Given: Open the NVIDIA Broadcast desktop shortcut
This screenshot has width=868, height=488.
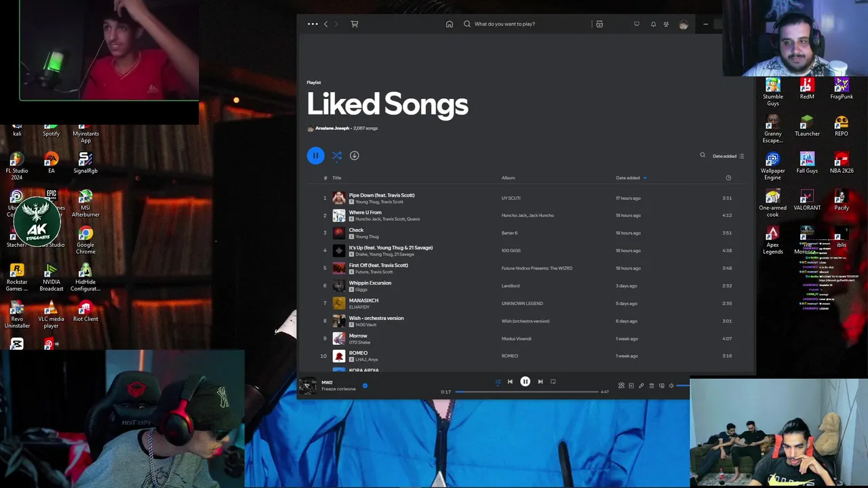Looking at the screenshot, I should 51,277.
